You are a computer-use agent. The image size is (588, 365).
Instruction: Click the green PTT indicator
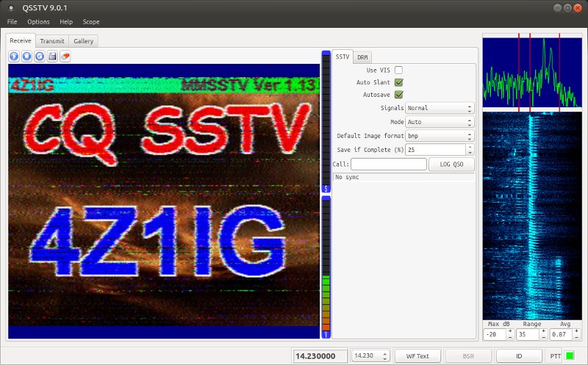[569, 355]
